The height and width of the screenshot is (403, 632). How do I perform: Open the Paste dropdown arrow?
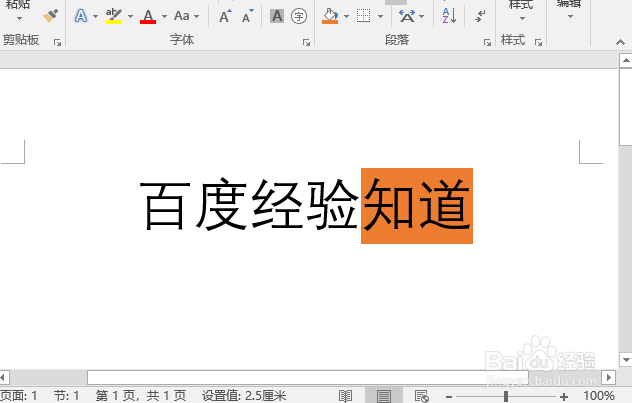19,19
